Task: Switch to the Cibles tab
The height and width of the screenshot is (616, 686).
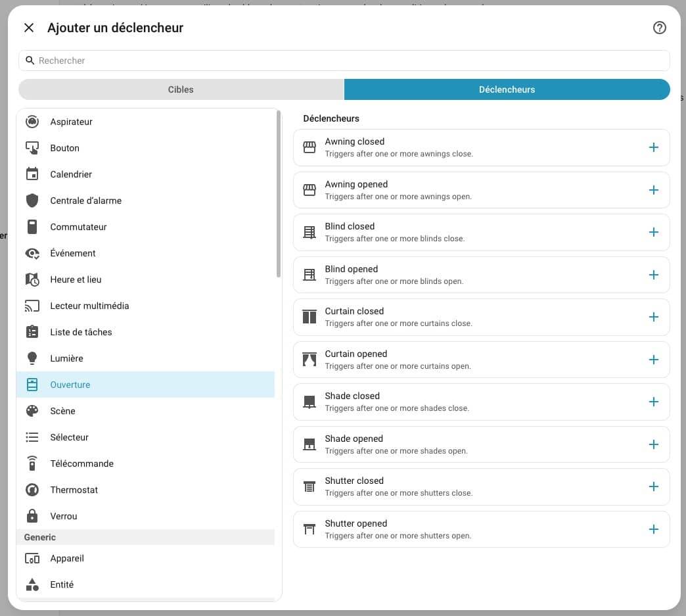Action: tap(181, 89)
